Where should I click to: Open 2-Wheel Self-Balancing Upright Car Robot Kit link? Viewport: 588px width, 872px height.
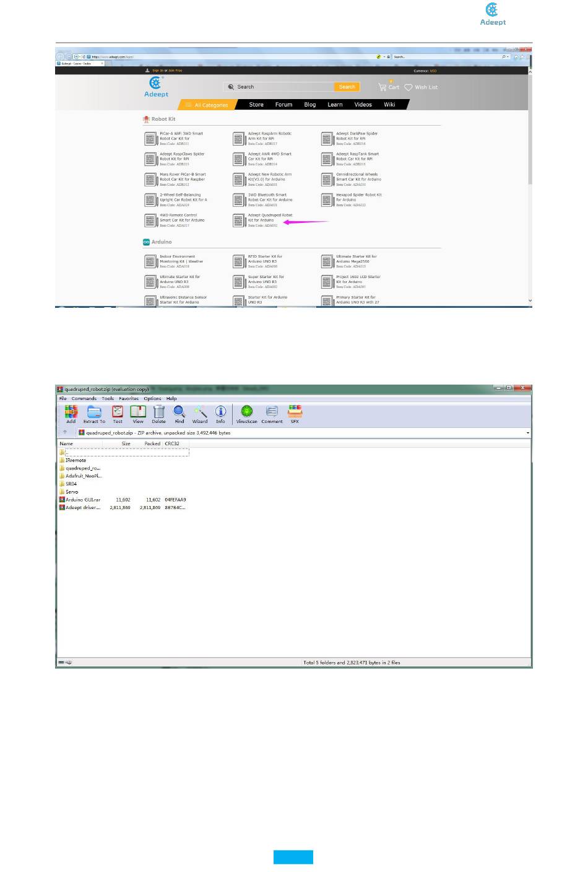[x=183, y=197]
